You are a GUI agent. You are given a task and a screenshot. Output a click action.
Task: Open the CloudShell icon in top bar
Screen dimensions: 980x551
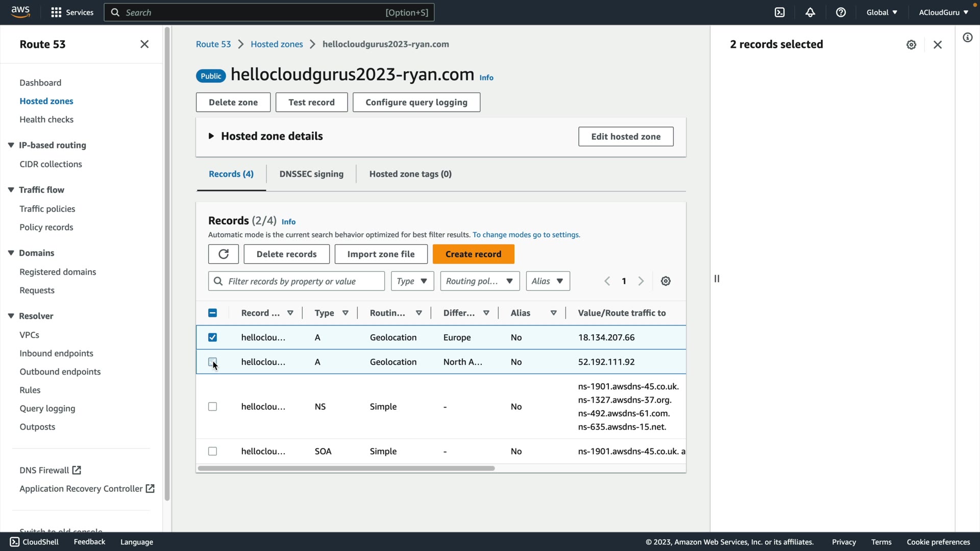tap(779, 12)
